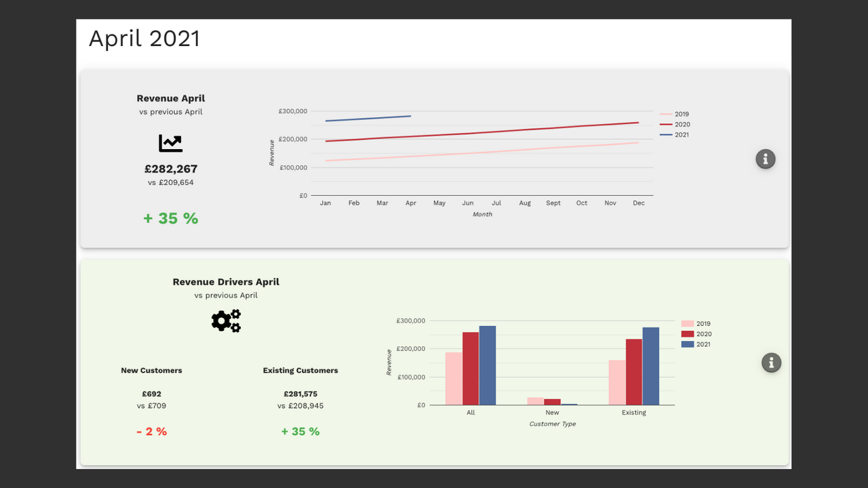Click the green + 35 % revenue change
868x488 pixels.
pos(171,218)
